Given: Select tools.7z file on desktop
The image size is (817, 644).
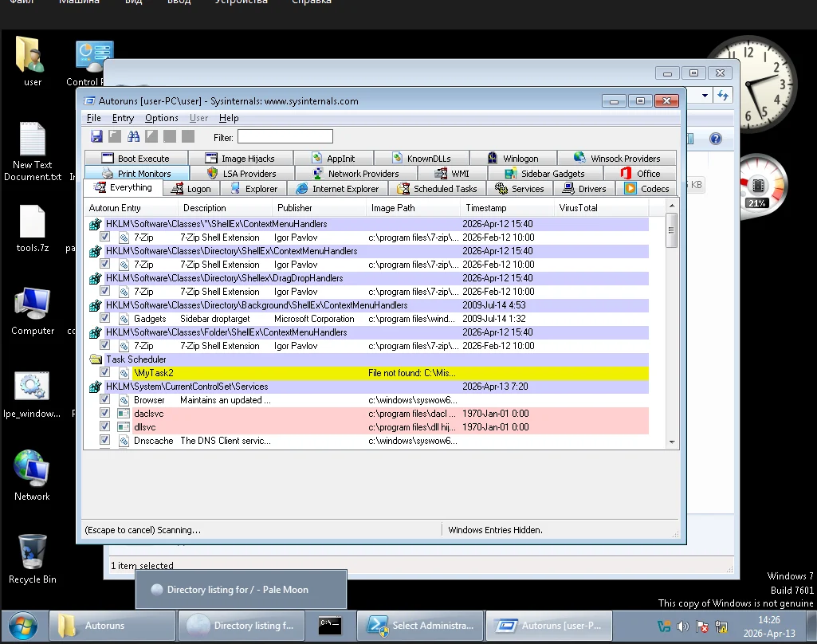Looking at the screenshot, I should click(x=33, y=228).
